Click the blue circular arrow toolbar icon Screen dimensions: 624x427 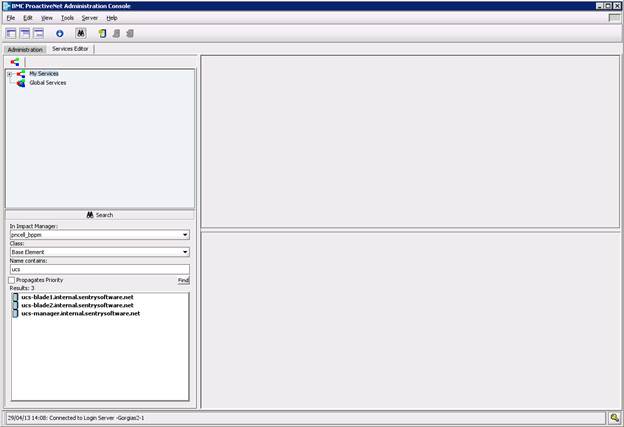pos(59,33)
